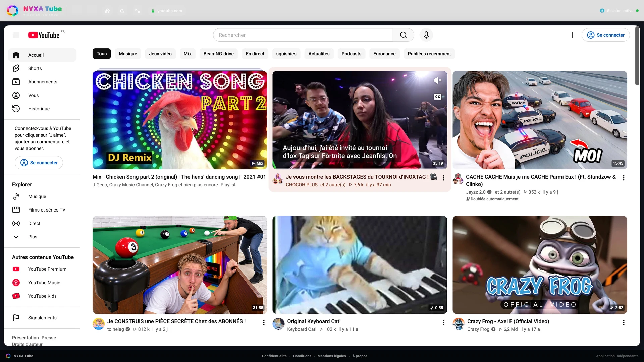Open YouTube Music link
This screenshot has width=644, height=362.
pyautogui.click(x=42, y=283)
